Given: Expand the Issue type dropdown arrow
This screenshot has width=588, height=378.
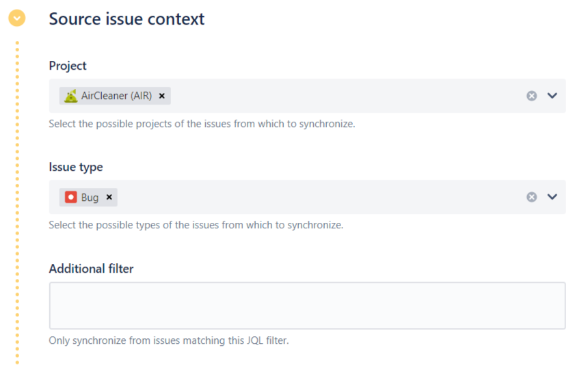Looking at the screenshot, I should (x=552, y=197).
